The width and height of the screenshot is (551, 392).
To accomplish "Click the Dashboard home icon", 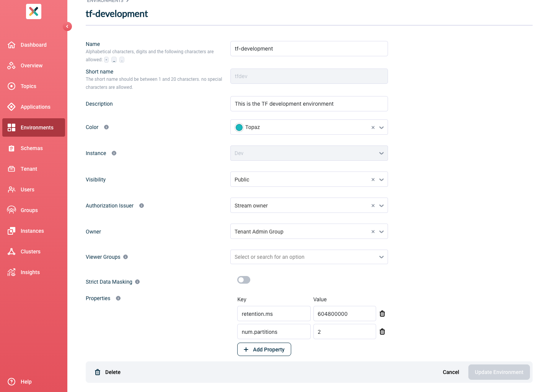I will pyautogui.click(x=11, y=45).
